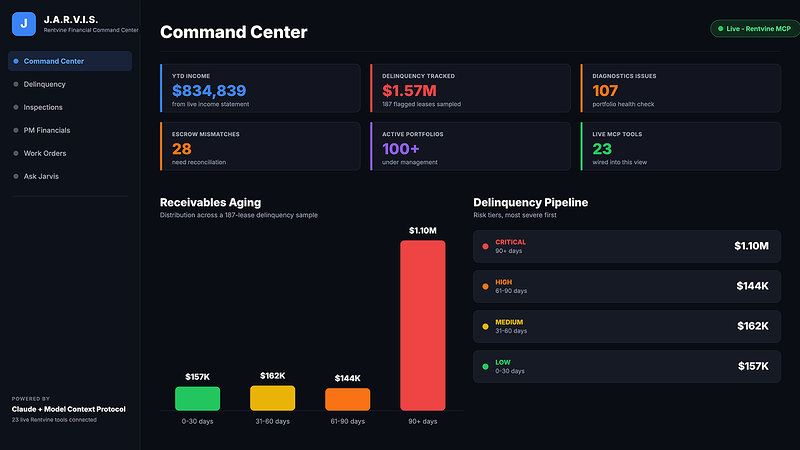The width and height of the screenshot is (800, 450).
Task: Click the $144K label above orange bar
Action: tap(347, 379)
